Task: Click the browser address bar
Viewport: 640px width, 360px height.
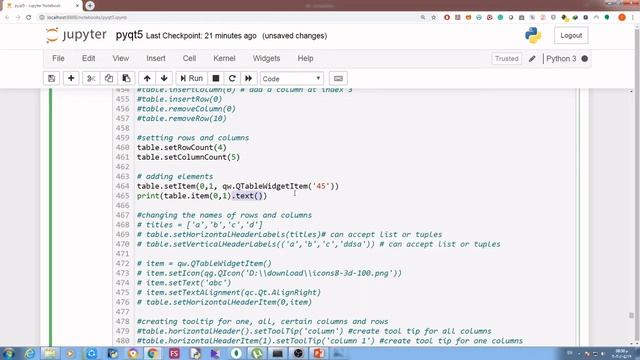Action: pos(229,17)
